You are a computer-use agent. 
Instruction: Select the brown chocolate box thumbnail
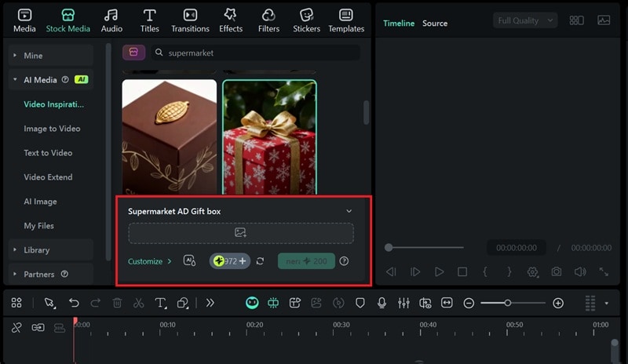[x=169, y=136]
